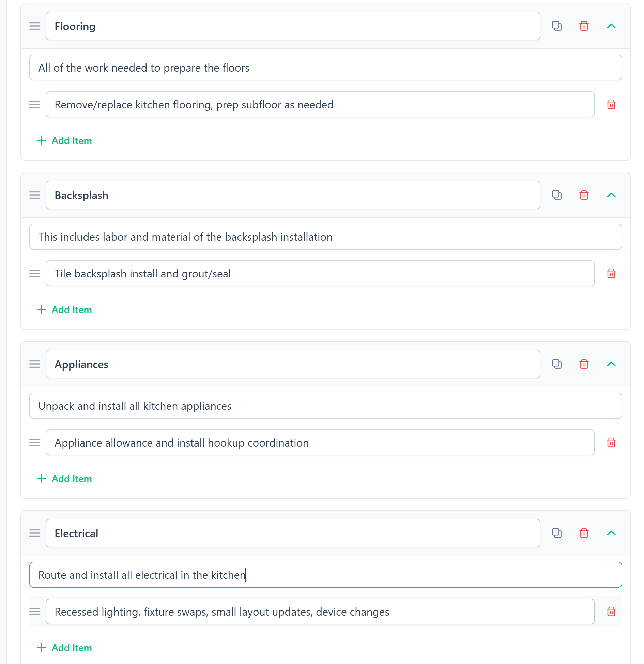Duplicate the Electrical section
The width and height of the screenshot is (644, 664).
556,533
